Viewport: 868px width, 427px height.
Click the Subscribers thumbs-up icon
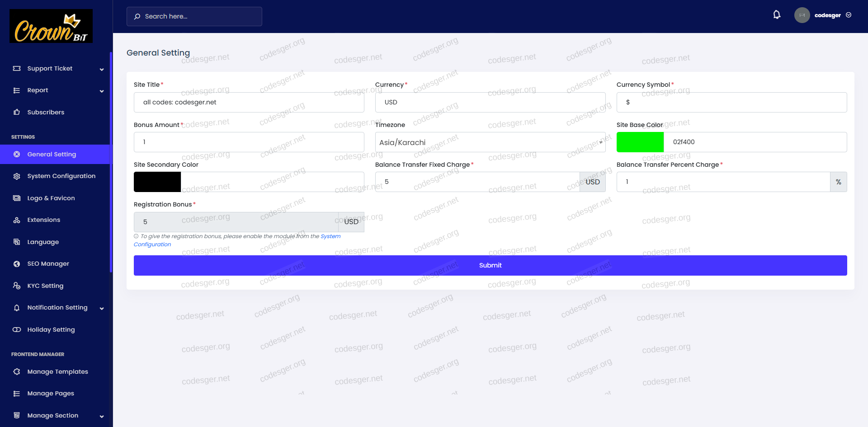17,112
